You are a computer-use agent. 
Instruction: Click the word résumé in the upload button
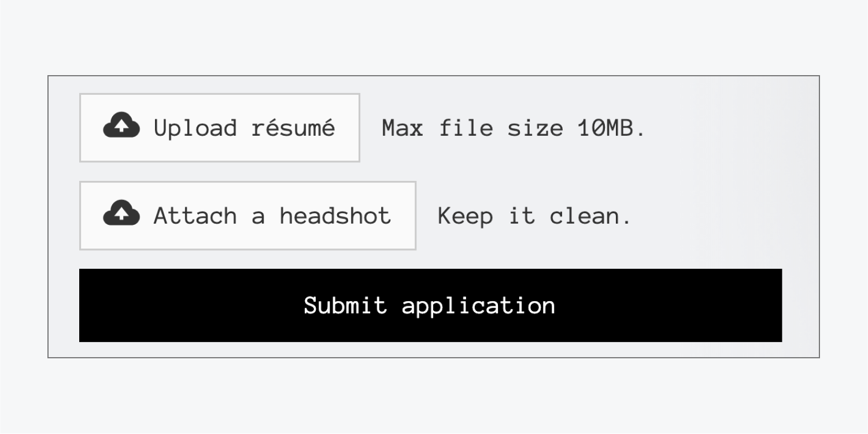(x=293, y=127)
